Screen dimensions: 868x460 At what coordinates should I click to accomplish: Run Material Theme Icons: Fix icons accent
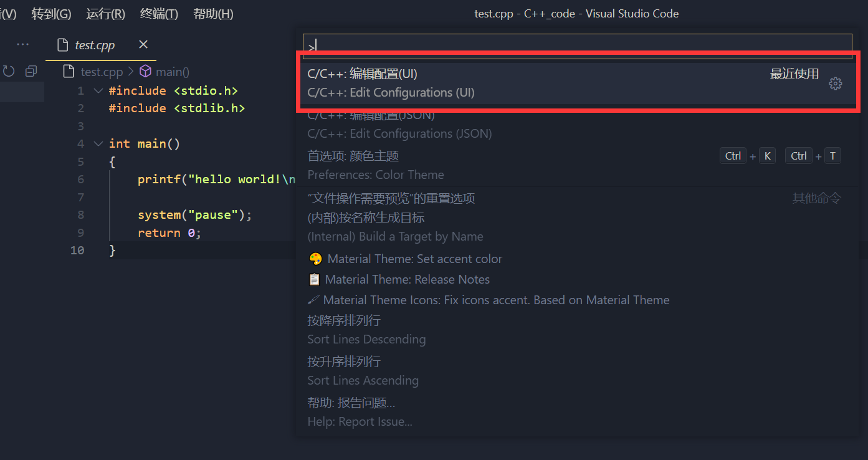point(577,300)
